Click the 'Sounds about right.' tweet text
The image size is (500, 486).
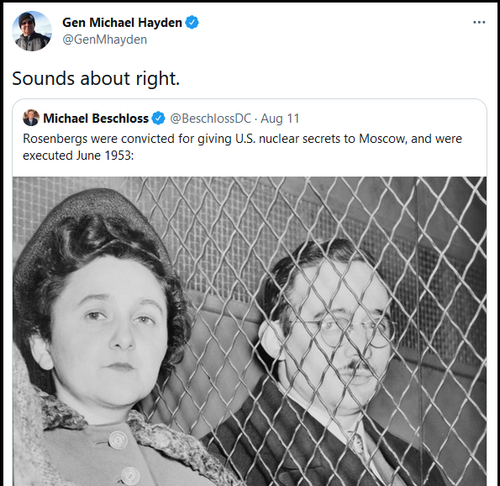pyautogui.click(x=96, y=79)
